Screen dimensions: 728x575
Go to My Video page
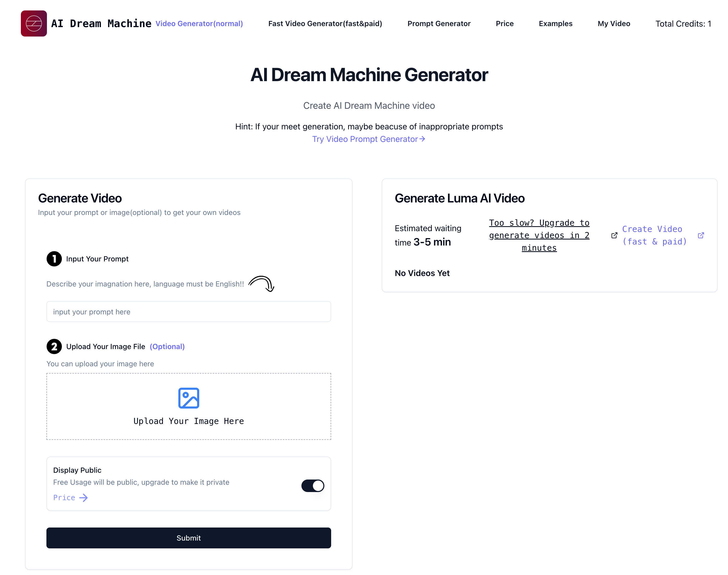click(614, 23)
